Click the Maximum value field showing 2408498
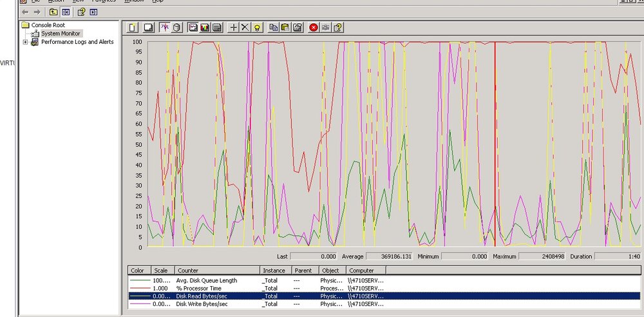The width and height of the screenshot is (644, 317). (542, 256)
